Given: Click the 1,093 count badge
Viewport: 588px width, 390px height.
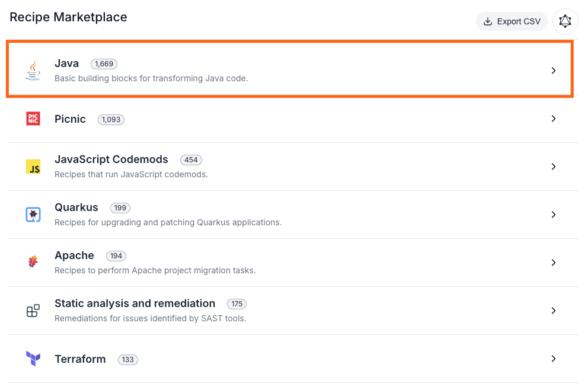Looking at the screenshot, I should [x=111, y=120].
